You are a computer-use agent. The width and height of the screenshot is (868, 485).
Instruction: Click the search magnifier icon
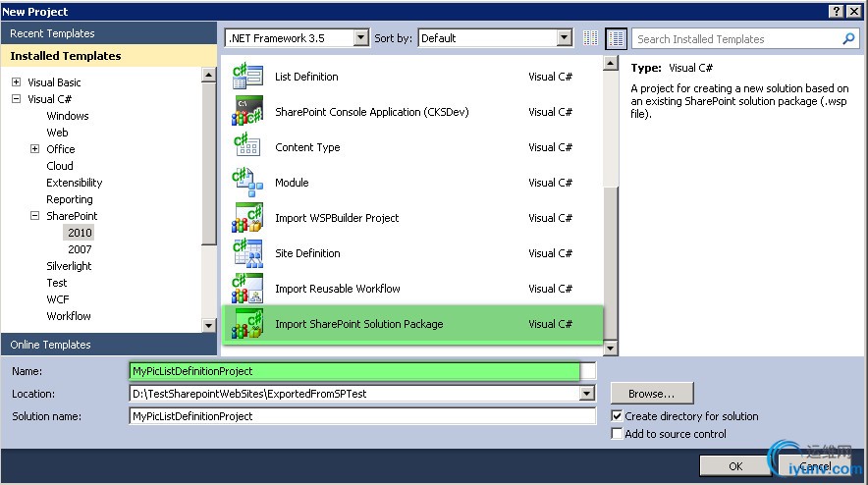(x=848, y=38)
